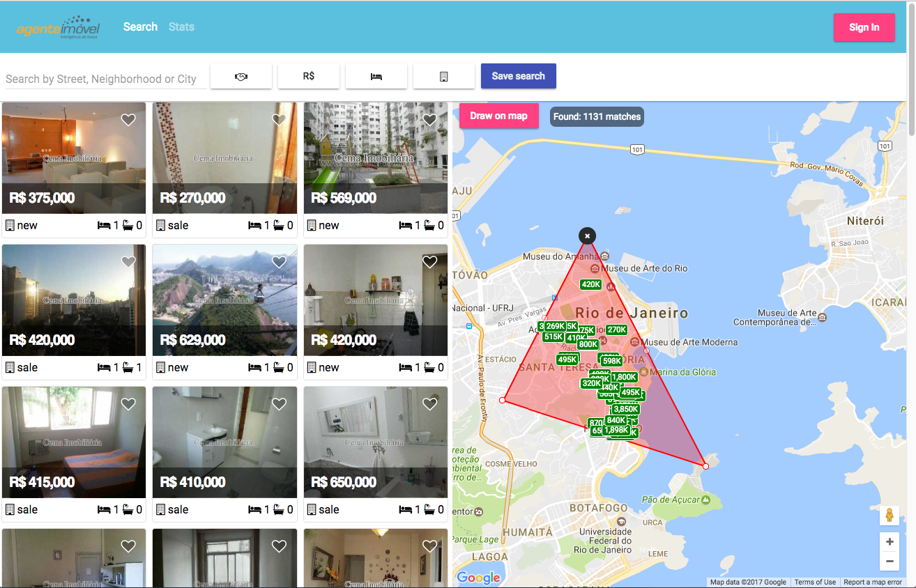Zoom out on the map
This screenshot has width=916, height=588.
pos(890,560)
